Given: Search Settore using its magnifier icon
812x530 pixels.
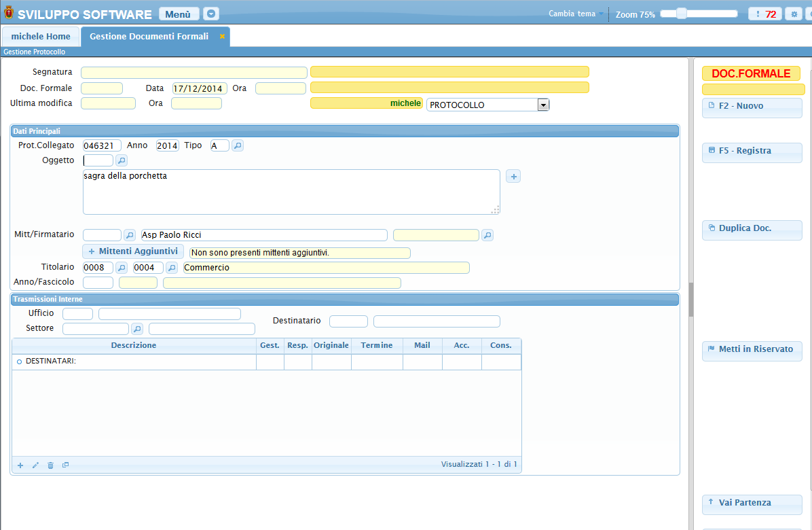Looking at the screenshot, I should tap(137, 329).
